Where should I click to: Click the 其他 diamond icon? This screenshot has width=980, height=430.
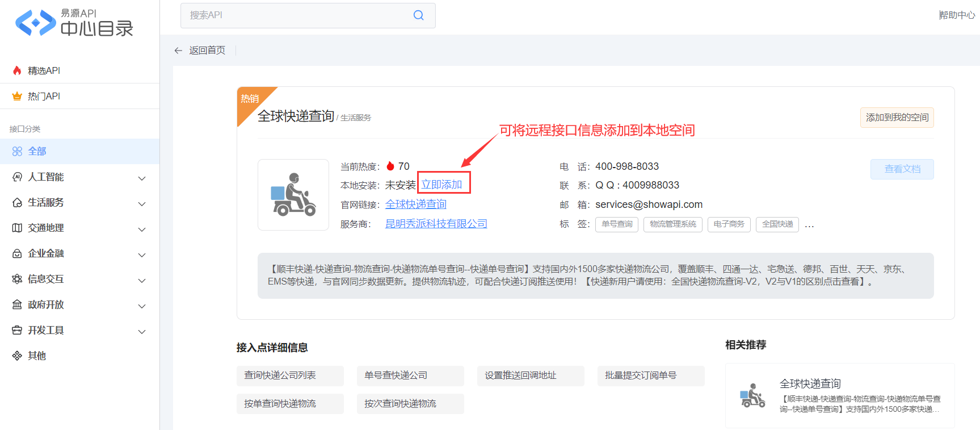click(17, 356)
